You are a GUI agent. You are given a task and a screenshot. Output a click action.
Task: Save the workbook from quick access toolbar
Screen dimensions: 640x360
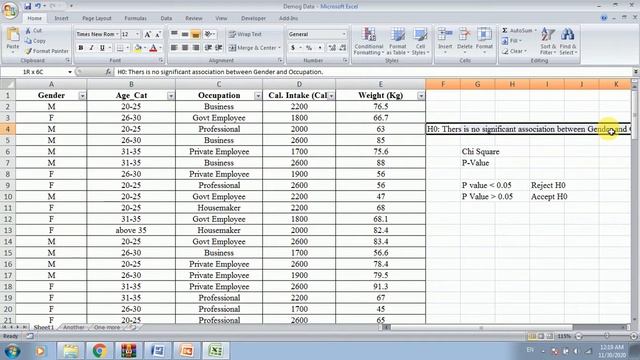tap(27, 6)
